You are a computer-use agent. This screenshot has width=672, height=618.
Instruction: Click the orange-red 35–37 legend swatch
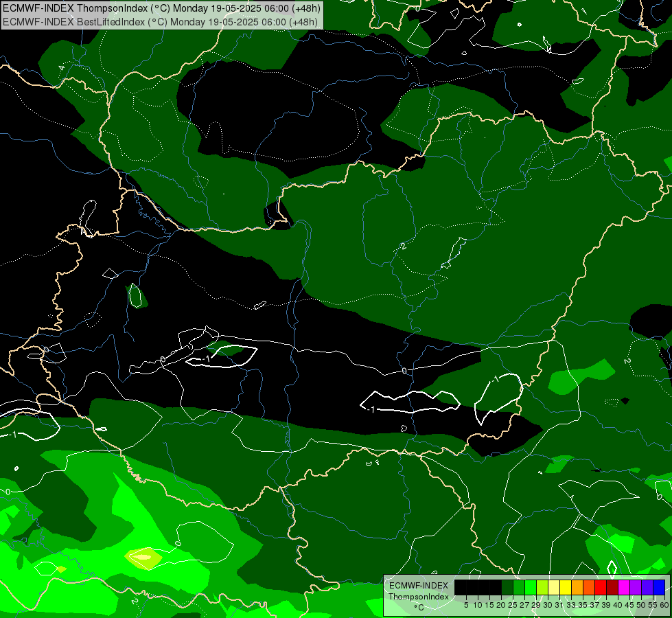589,587
